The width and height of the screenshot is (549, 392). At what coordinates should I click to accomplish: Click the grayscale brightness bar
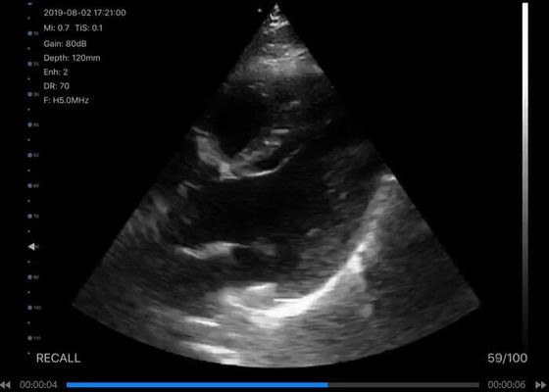(524, 173)
